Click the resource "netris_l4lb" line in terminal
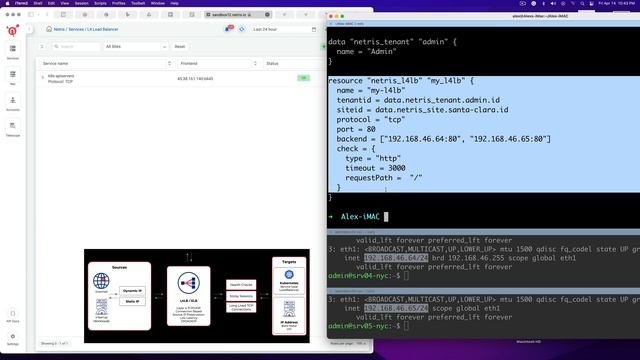Screen dimensions: 640x360 pos(401,81)
